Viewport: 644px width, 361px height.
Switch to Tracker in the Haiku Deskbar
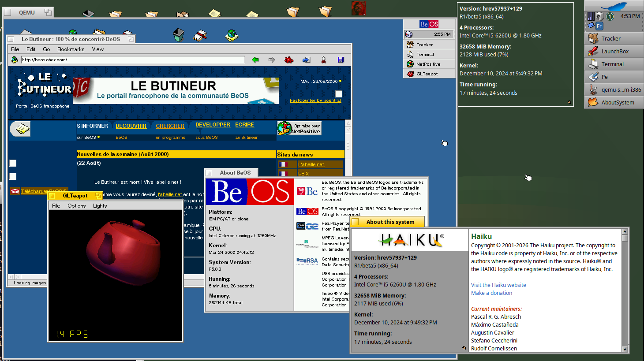[x=614, y=39]
